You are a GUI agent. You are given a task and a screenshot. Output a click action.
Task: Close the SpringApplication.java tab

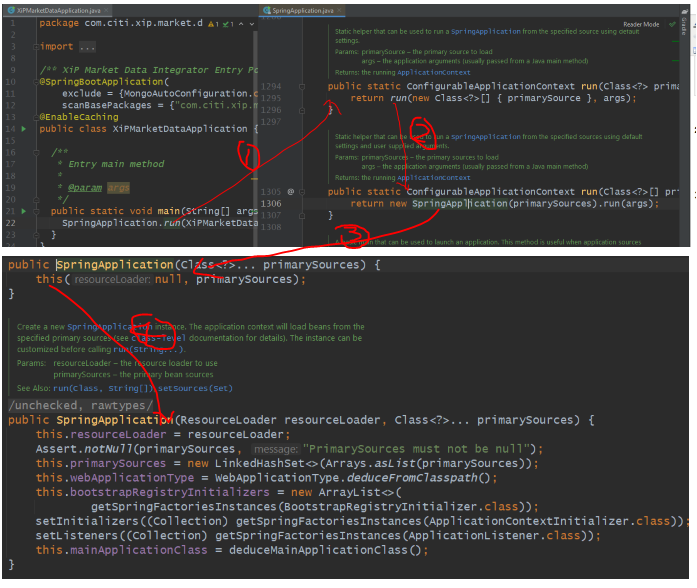tap(340, 10)
